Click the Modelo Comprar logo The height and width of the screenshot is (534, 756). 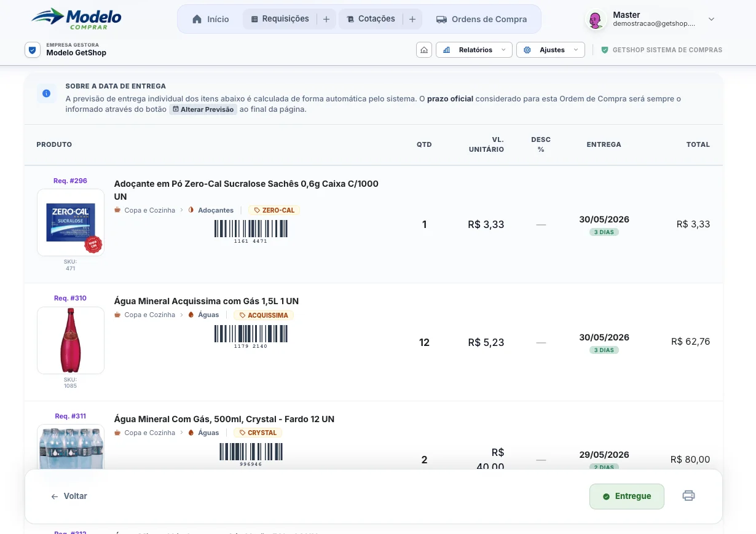tap(76, 18)
